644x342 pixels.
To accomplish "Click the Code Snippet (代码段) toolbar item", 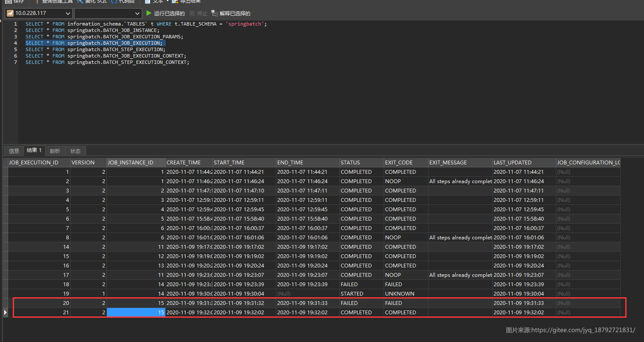I will [123, 2].
